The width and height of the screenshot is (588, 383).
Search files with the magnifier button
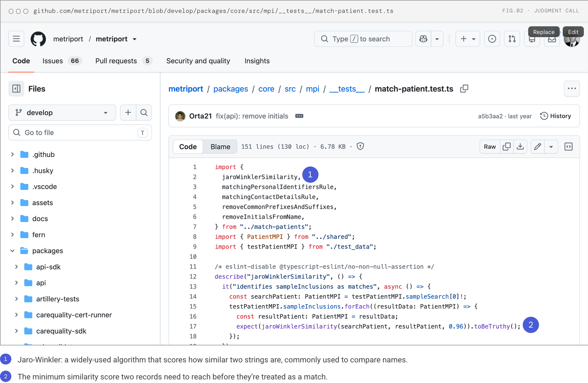pyautogui.click(x=144, y=113)
